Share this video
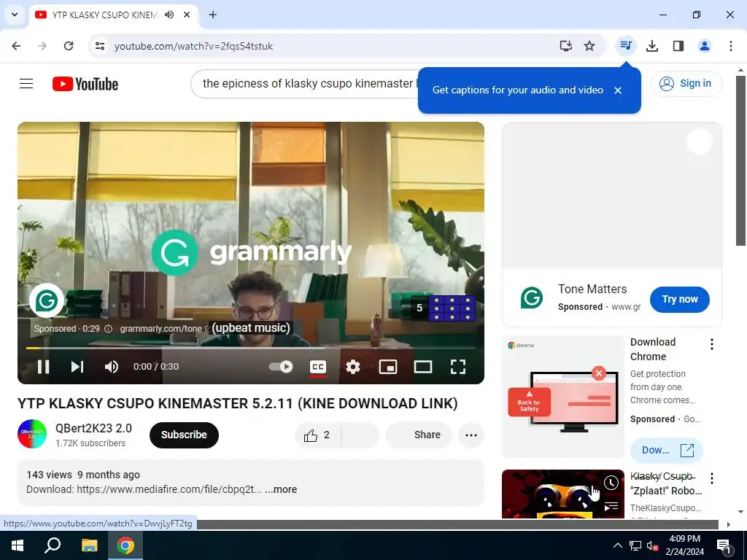This screenshot has height=560, width=747. point(418,435)
